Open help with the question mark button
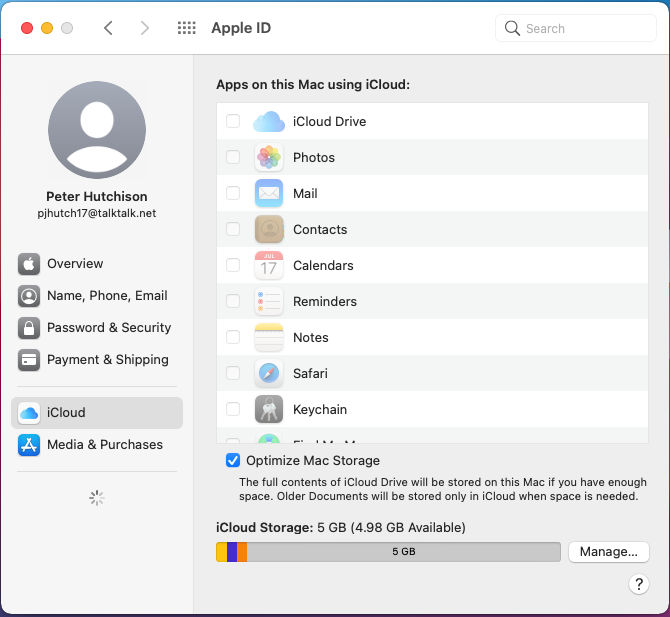Viewport: 670px width, 617px height. pos(639,585)
